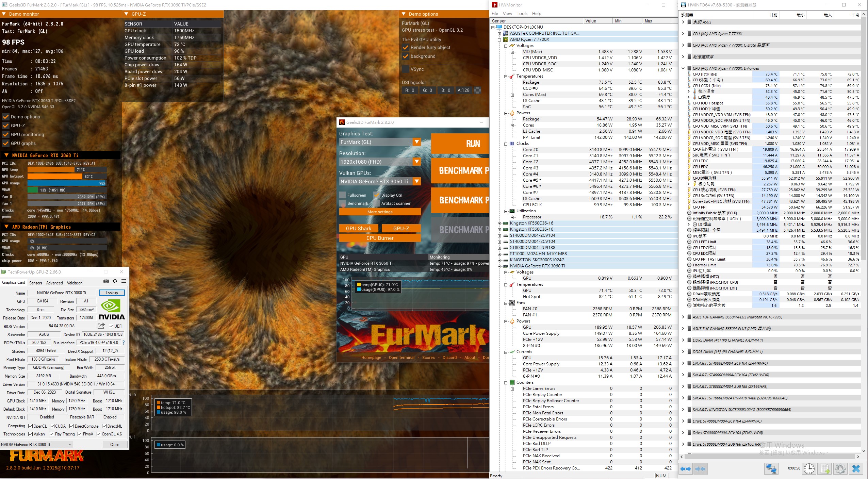The image size is (868, 479).
Task: Click HWiNFO blue X close sensors icon
Action: click(x=856, y=468)
